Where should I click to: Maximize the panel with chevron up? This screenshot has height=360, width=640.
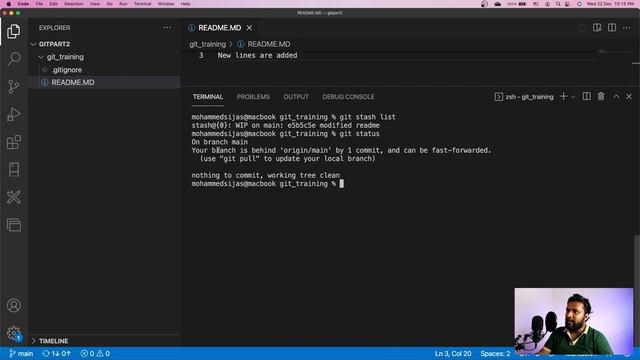pos(616,96)
